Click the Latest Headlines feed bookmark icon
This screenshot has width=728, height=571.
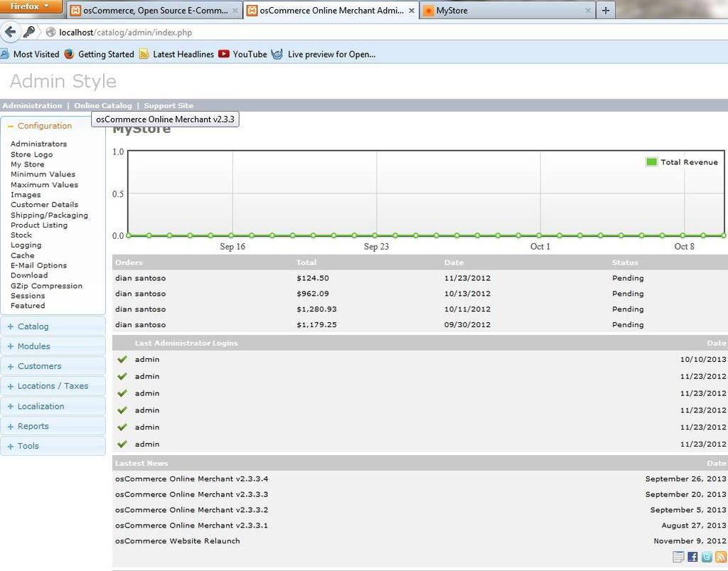click(x=144, y=54)
